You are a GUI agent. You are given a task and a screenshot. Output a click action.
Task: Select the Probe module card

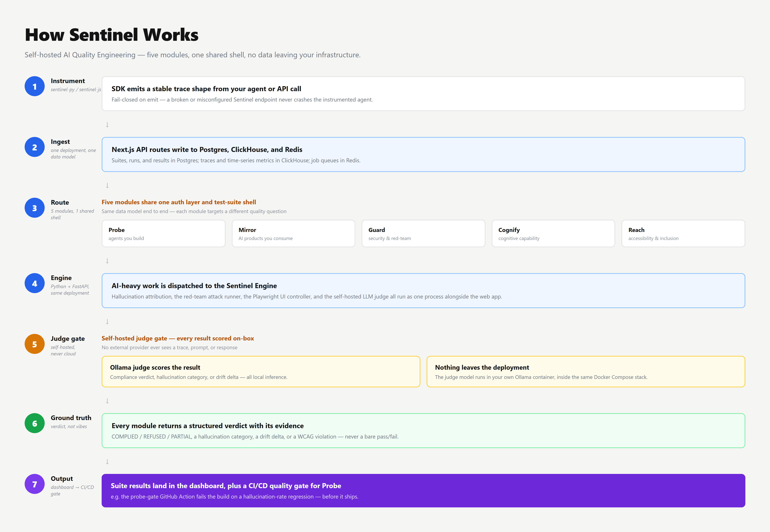163,233
